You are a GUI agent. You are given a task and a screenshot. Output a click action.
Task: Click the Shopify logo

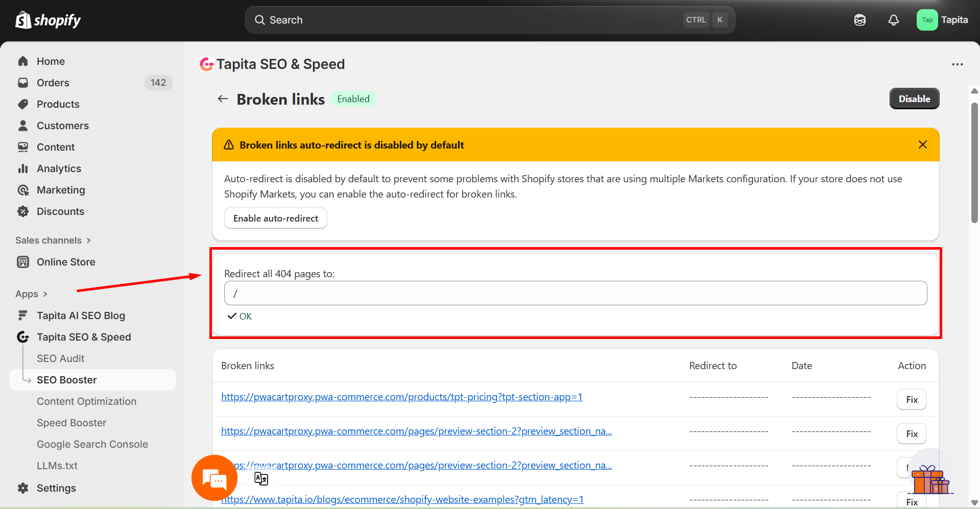click(x=48, y=20)
